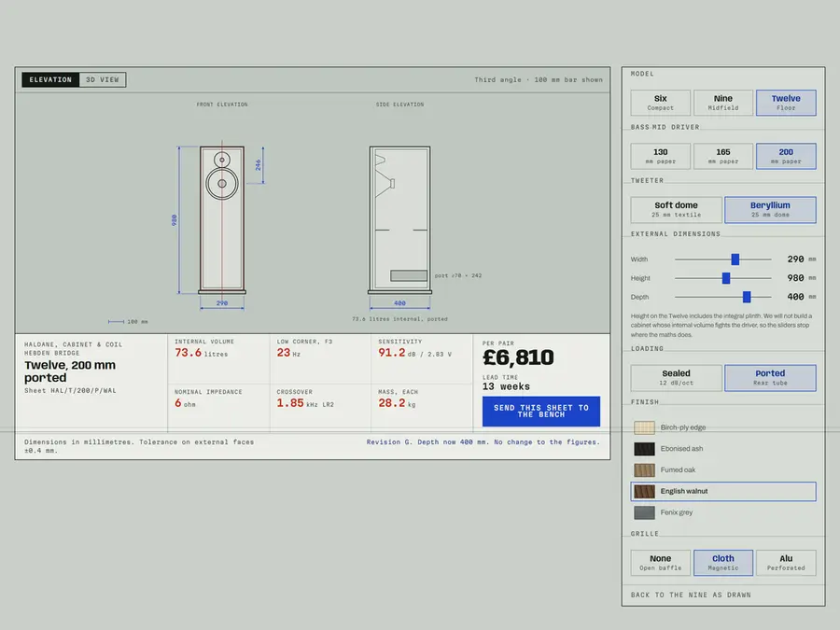Click the 6 ohm nominal impedance value
The height and width of the screenshot is (630, 840).
click(185, 403)
